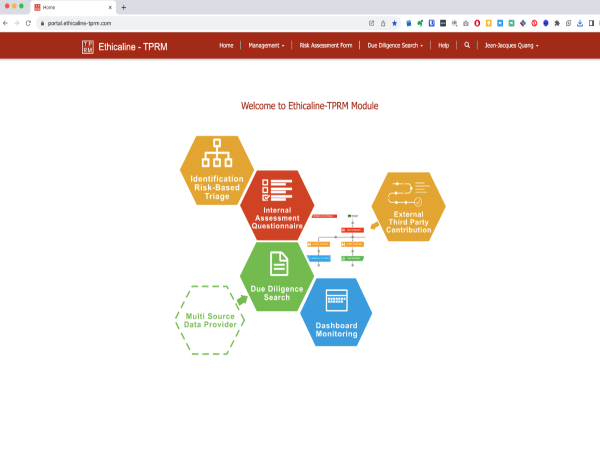This screenshot has height=452, width=600.
Task: Click the browser forward arrow
Action: coord(17,23)
